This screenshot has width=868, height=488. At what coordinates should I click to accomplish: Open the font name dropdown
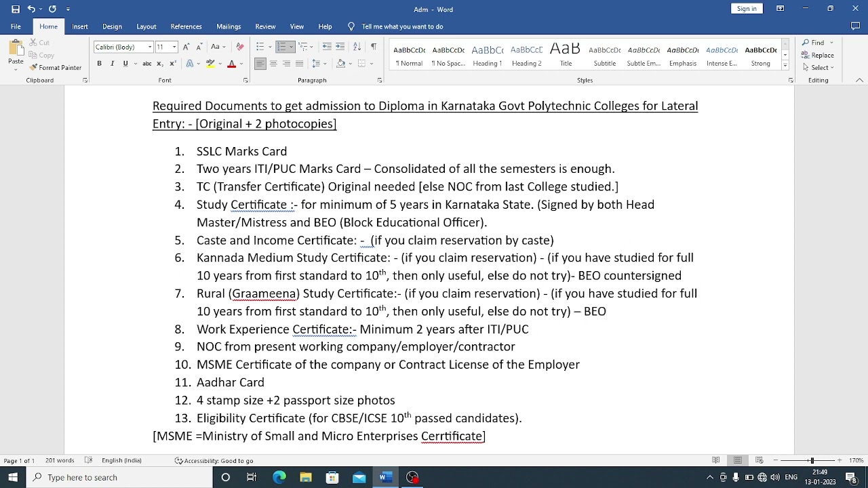[149, 47]
